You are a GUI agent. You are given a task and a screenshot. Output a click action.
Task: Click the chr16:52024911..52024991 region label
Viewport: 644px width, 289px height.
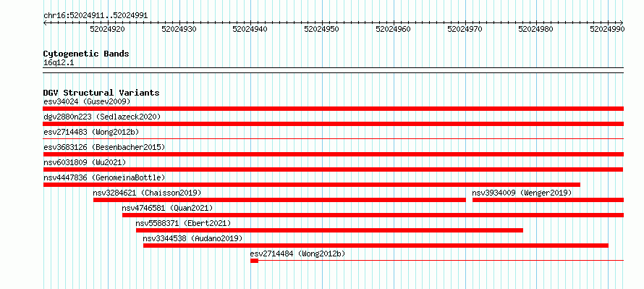click(x=96, y=16)
